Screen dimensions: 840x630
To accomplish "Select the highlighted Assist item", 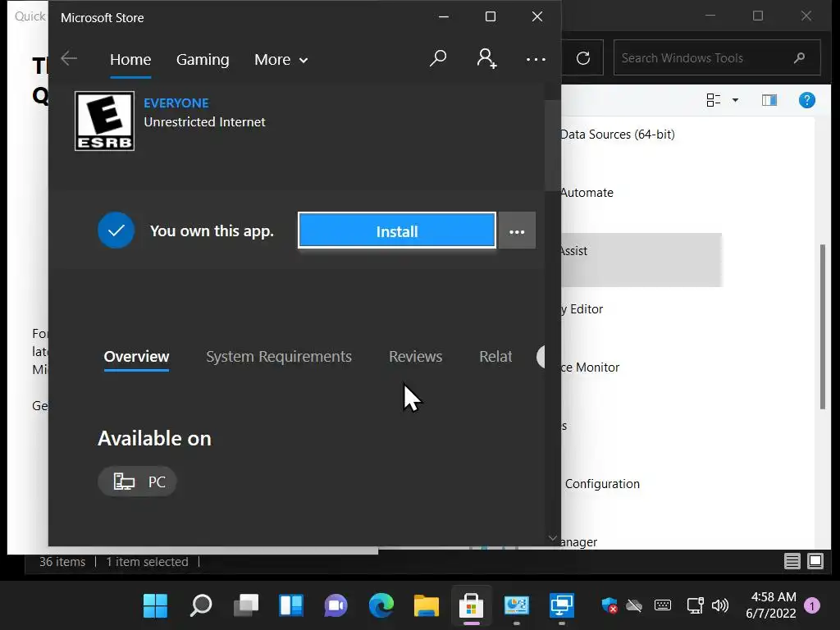I will (641, 260).
